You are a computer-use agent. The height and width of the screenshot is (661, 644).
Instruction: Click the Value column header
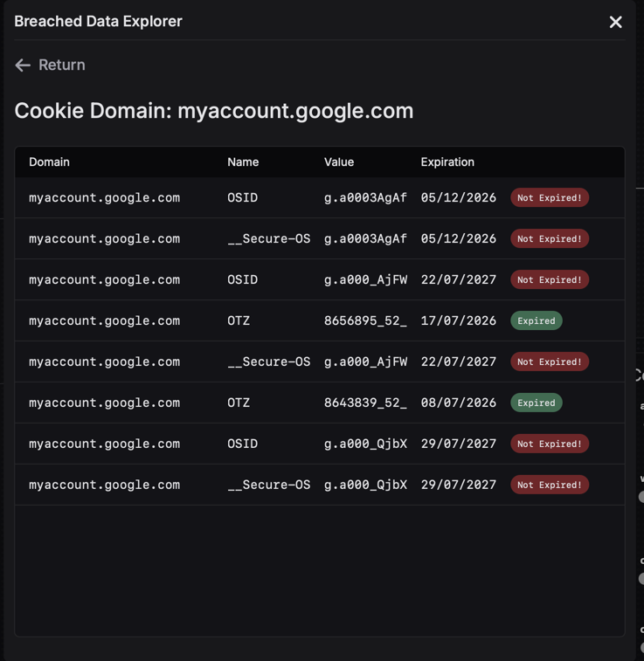(x=339, y=162)
